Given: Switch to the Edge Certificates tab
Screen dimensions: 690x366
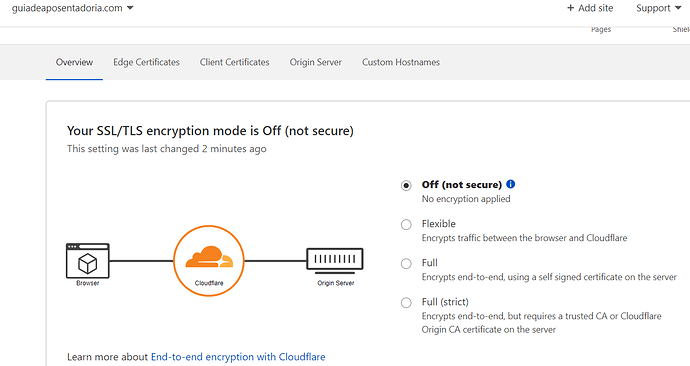Looking at the screenshot, I should point(147,62).
